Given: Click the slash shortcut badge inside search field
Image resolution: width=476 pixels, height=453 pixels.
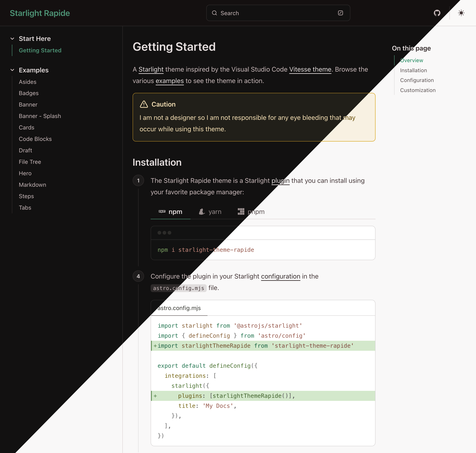Looking at the screenshot, I should click(x=341, y=13).
